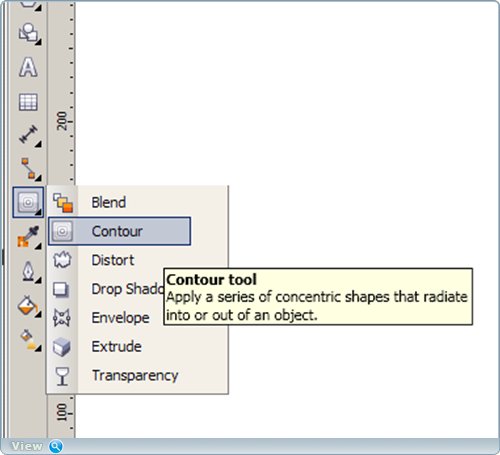
Task: Click the active Contour tool toolbox button
Action: point(28,202)
